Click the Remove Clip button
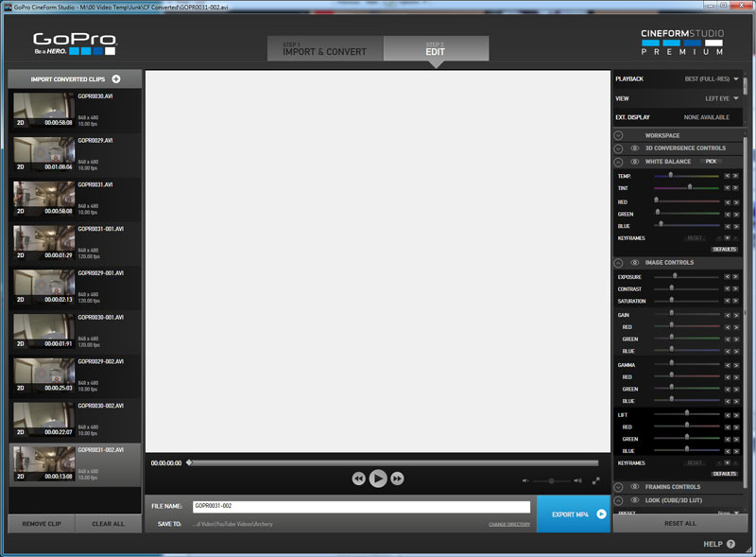This screenshot has height=557, width=756. [x=42, y=524]
